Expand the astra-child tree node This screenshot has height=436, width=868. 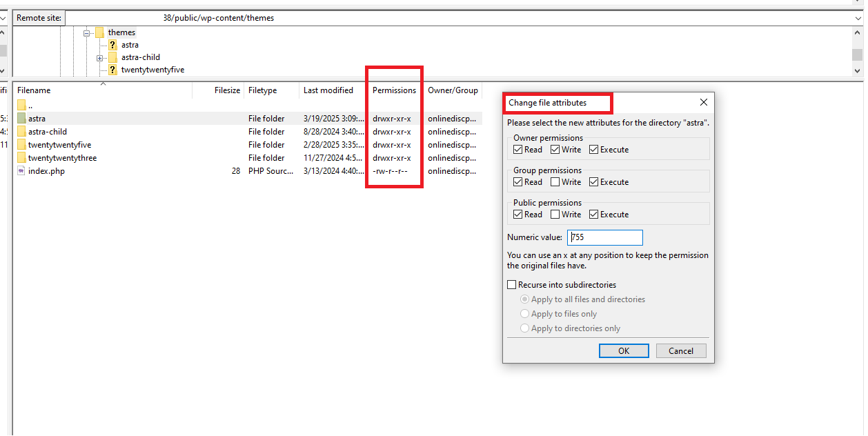tap(99, 58)
